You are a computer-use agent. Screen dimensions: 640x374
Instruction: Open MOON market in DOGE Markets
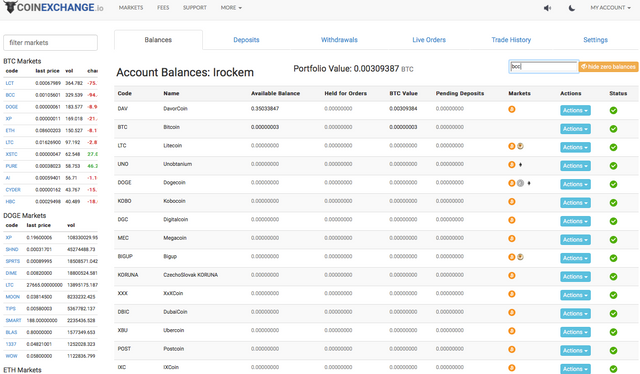click(13, 297)
